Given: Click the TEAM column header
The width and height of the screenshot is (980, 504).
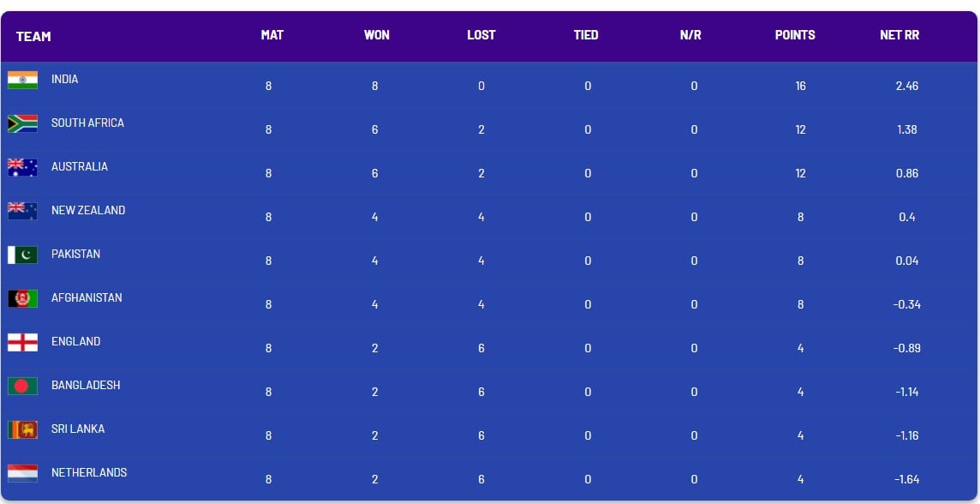Looking at the screenshot, I should [33, 36].
